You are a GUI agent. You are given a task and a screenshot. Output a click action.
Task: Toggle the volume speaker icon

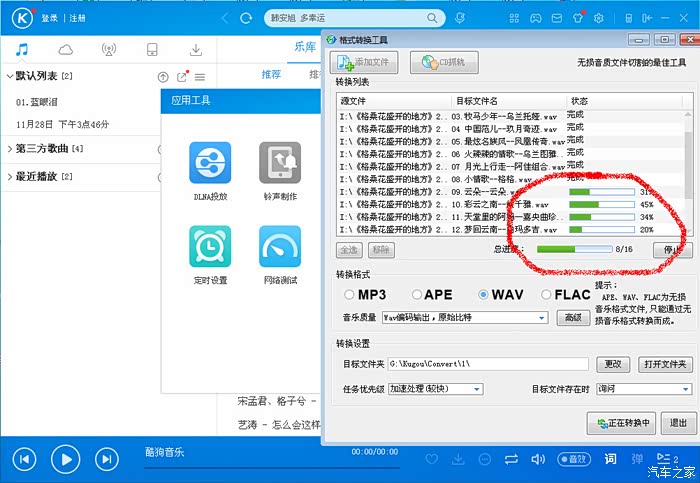click(539, 459)
